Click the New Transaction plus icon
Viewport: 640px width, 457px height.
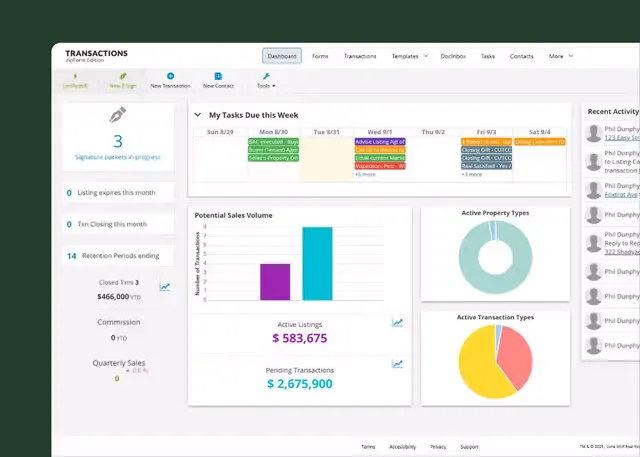(171, 76)
